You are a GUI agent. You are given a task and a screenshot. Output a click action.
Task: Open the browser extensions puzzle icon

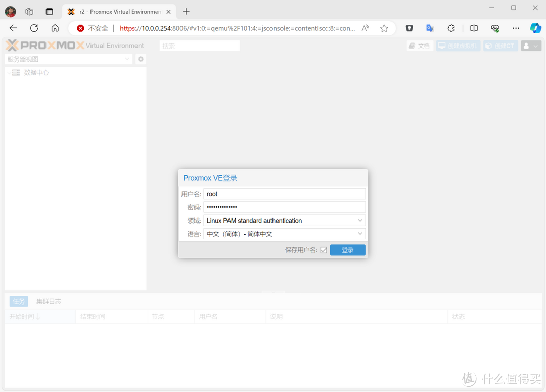451,28
